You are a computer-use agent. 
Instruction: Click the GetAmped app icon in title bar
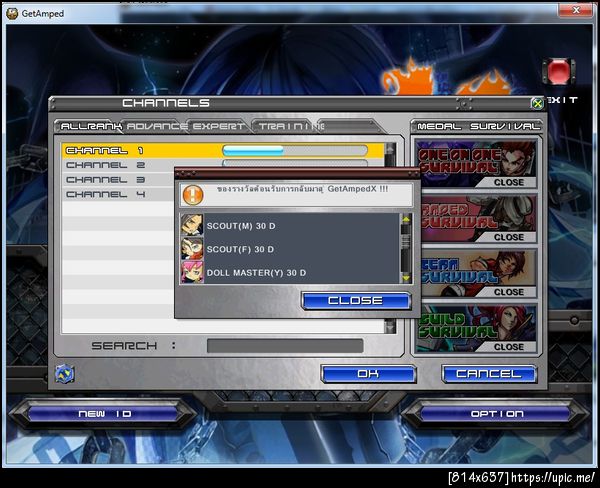coord(12,13)
